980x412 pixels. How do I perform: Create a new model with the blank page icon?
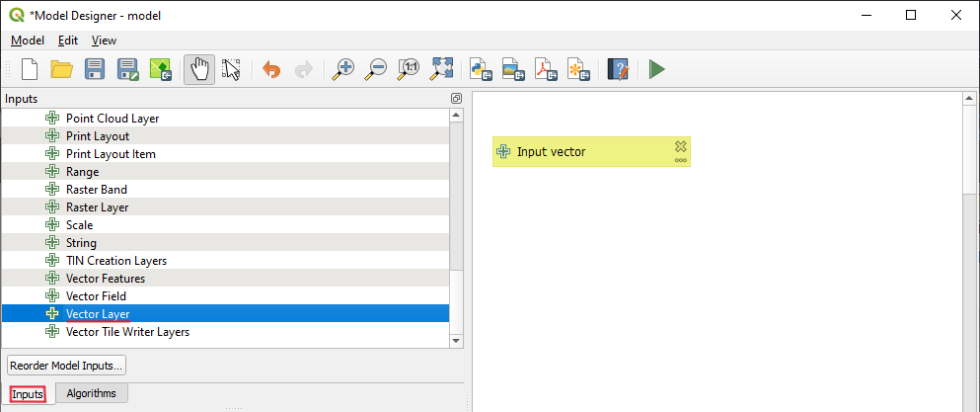(30, 69)
